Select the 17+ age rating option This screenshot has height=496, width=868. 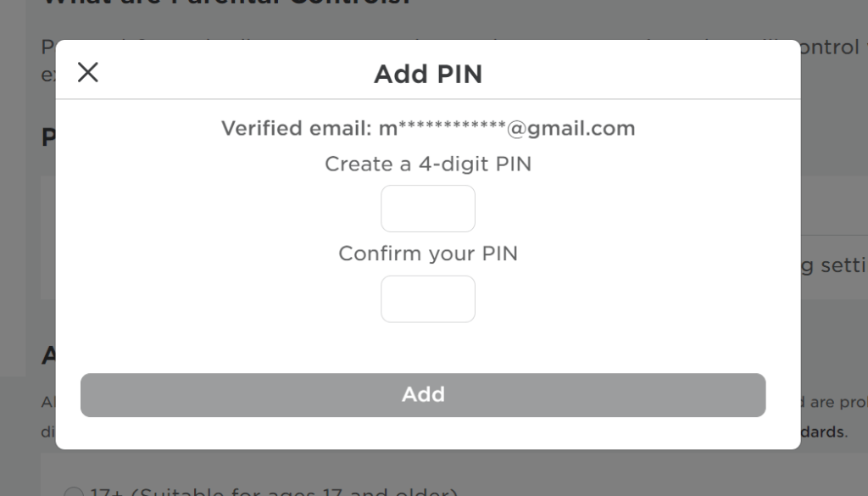[x=74, y=492]
